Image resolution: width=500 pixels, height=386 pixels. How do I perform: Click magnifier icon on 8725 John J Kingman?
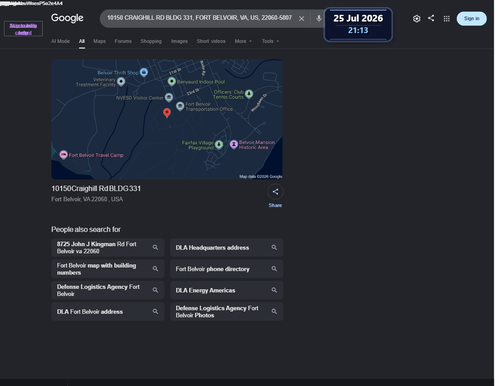155,247
